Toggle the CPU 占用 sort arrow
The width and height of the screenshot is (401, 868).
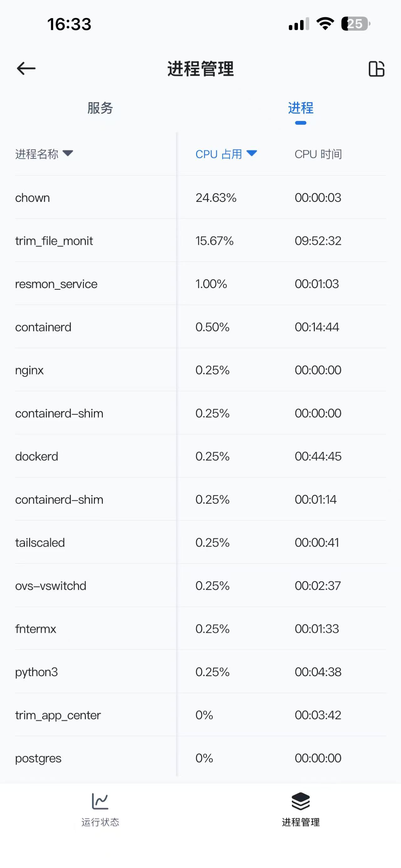(252, 154)
